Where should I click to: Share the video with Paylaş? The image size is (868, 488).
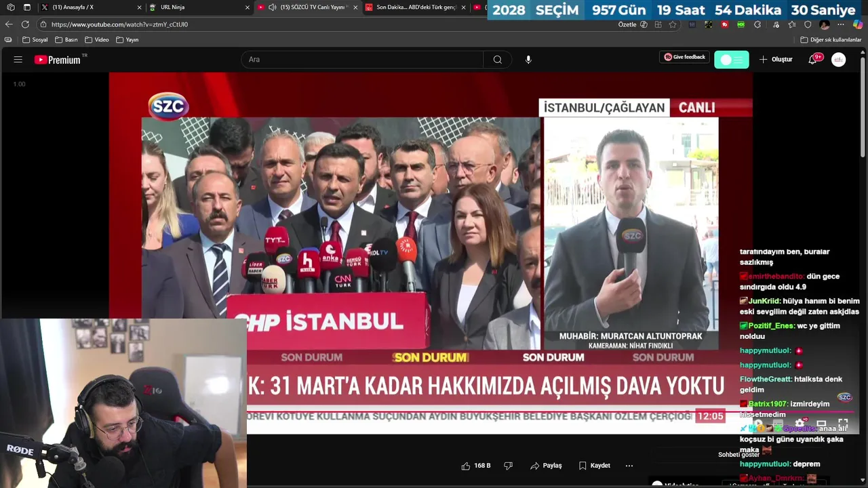[546, 466]
